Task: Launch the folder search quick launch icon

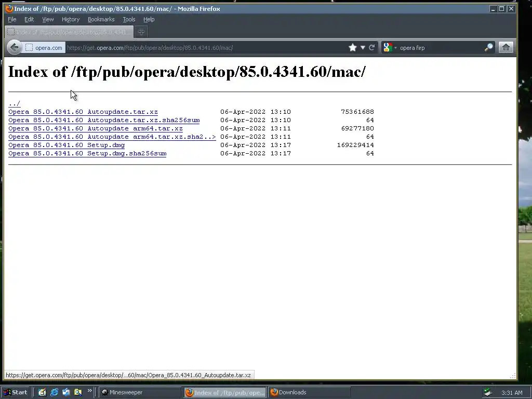Action: (x=78, y=393)
